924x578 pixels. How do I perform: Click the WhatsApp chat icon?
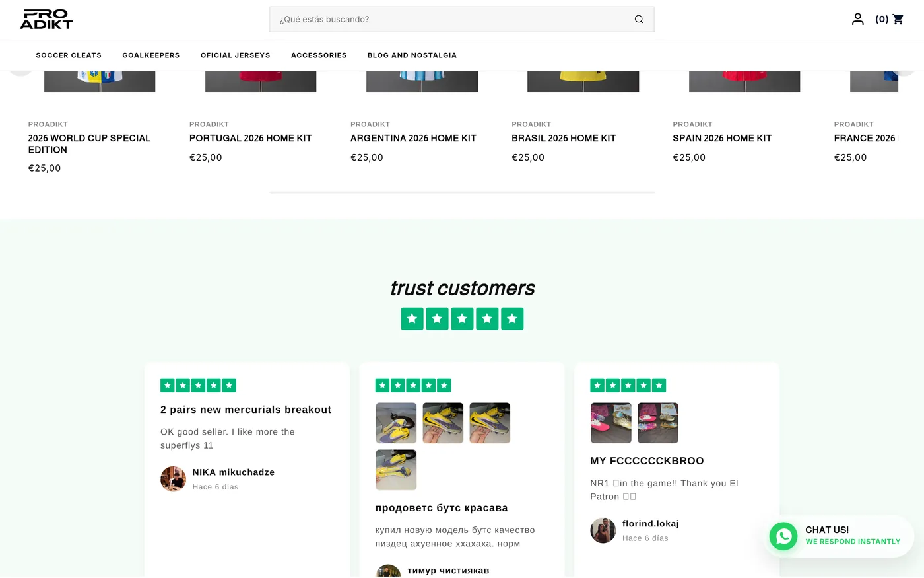pyautogui.click(x=783, y=536)
